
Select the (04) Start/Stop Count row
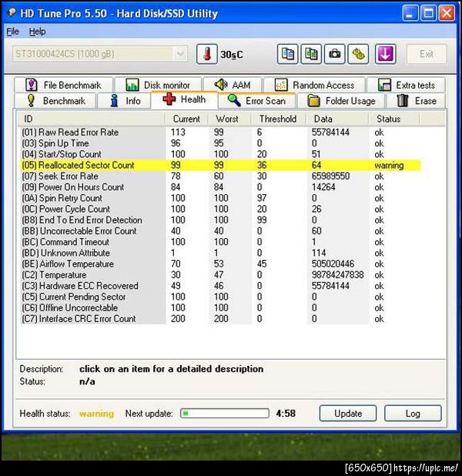point(220,154)
